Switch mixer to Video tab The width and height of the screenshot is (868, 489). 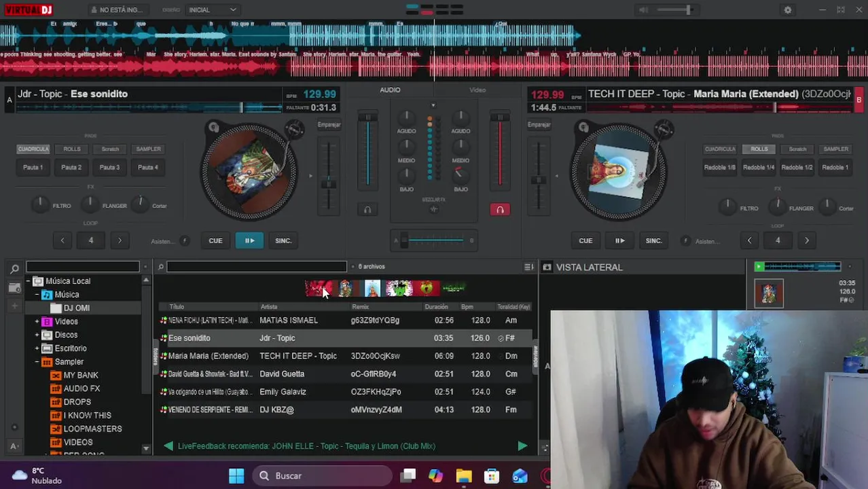pyautogui.click(x=477, y=90)
